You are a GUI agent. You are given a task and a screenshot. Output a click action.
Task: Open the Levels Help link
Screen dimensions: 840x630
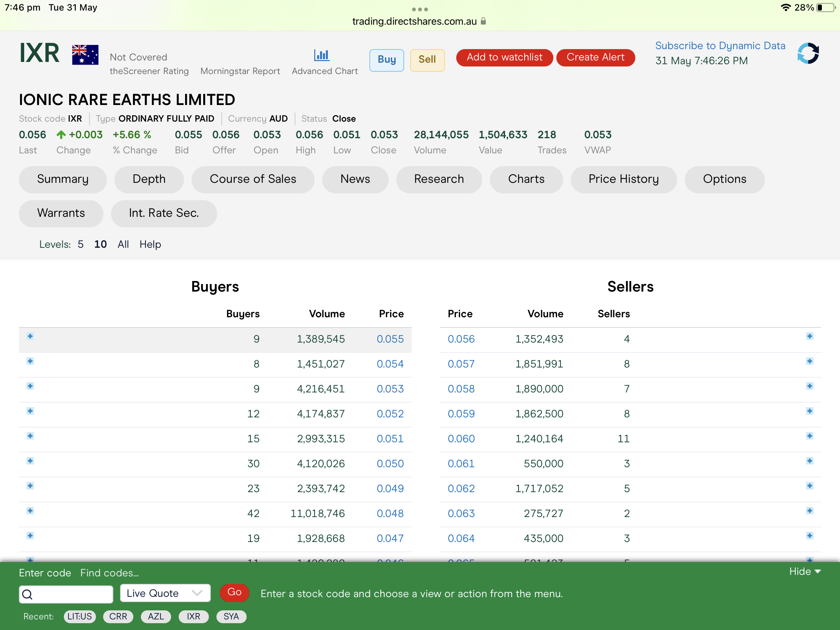click(x=150, y=244)
